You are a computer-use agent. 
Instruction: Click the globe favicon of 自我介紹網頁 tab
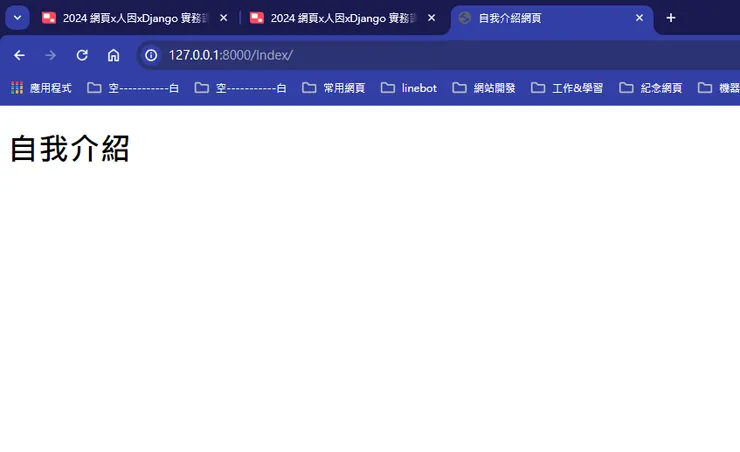click(x=465, y=18)
